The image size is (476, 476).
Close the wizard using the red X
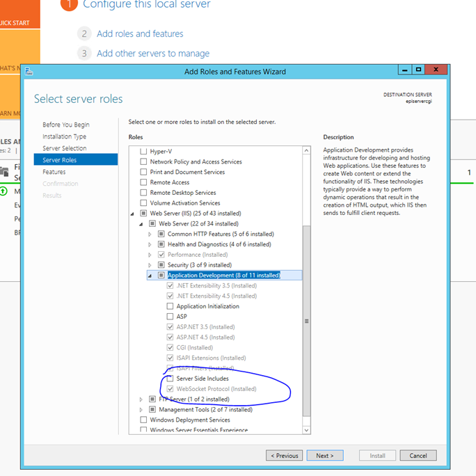[x=436, y=70]
